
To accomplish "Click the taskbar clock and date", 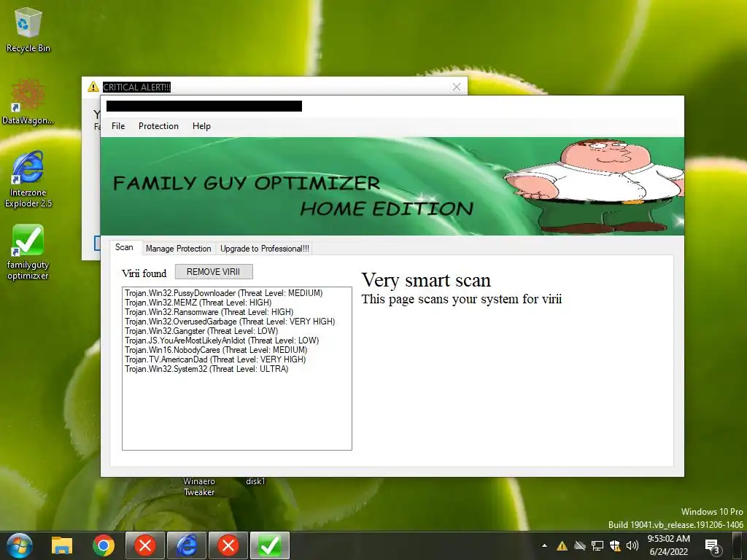I will pyautogui.click(x=668, y=545).
